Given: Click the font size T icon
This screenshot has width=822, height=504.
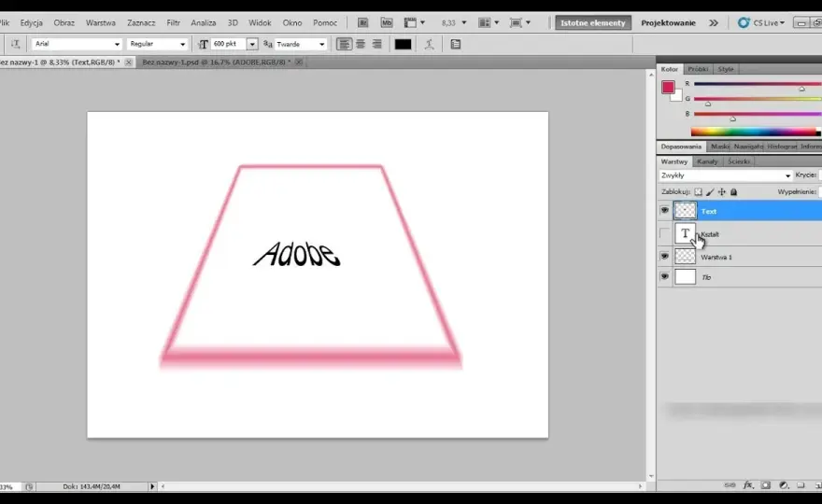Looking at the screenshot, I should (204, 45).
